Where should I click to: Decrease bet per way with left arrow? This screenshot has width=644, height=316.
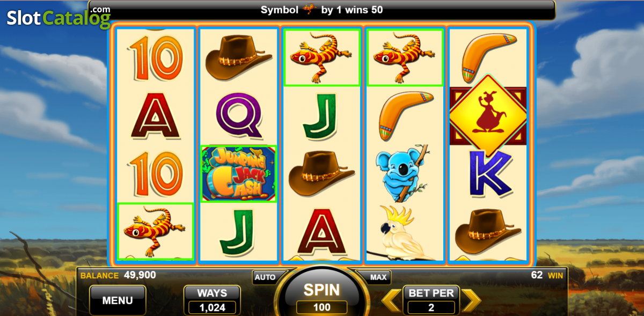392,300
